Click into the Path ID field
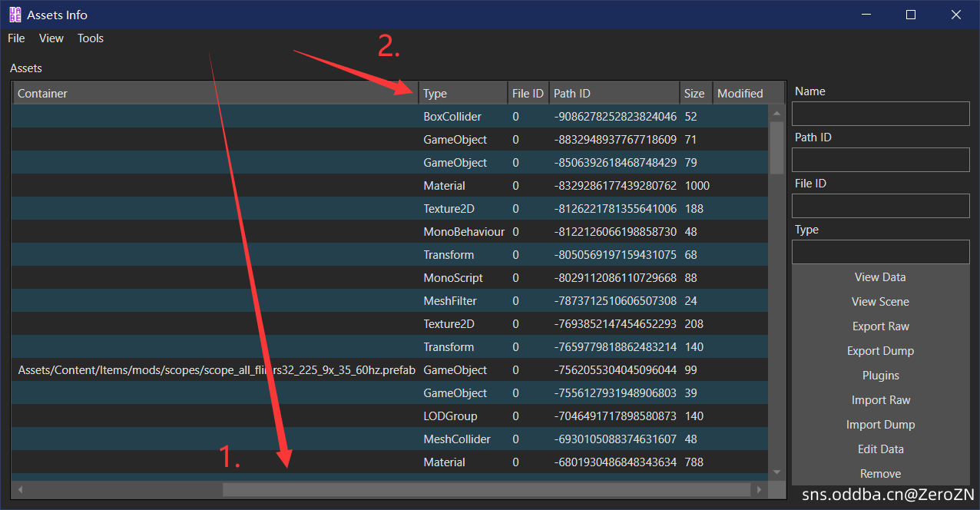The height and width of the screenshot is (510, 980). [x=880, y=160]
